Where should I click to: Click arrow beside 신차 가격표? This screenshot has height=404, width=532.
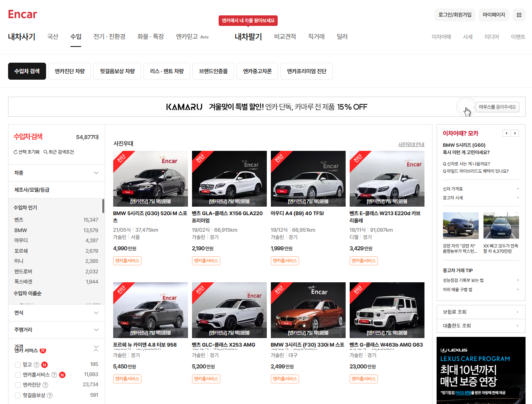click(518, 189)
